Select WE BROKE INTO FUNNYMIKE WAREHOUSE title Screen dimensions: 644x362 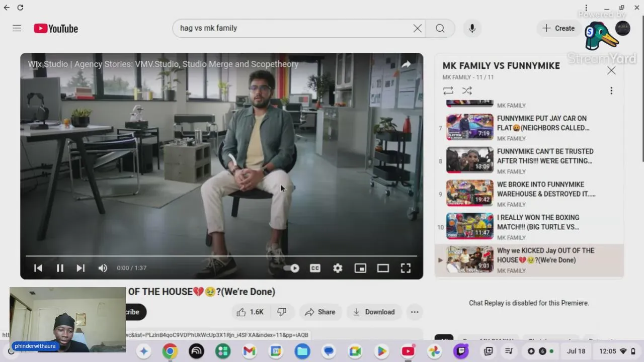(546, 189)
